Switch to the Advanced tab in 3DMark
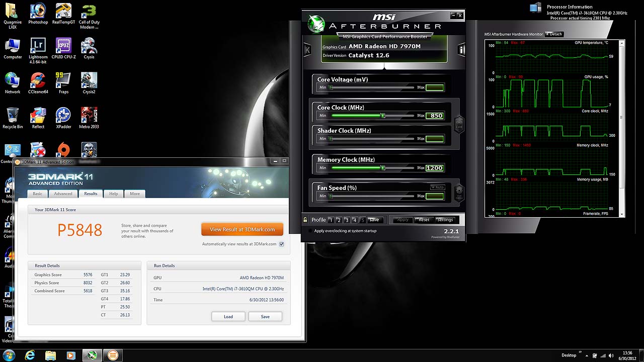 [63, 194]
